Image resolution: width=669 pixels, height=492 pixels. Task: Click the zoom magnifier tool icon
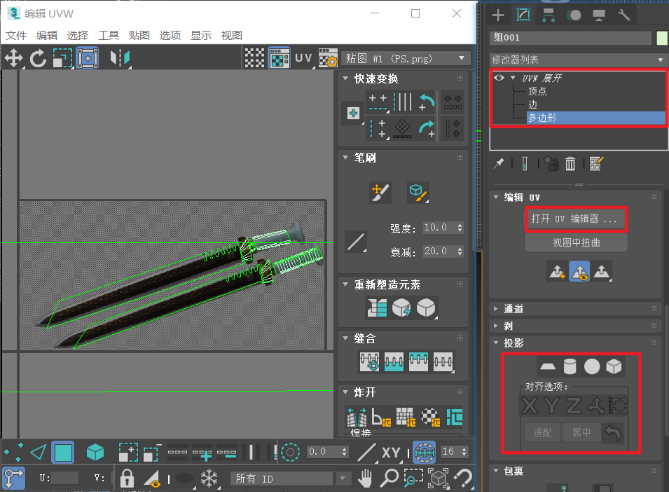(389, 479)
